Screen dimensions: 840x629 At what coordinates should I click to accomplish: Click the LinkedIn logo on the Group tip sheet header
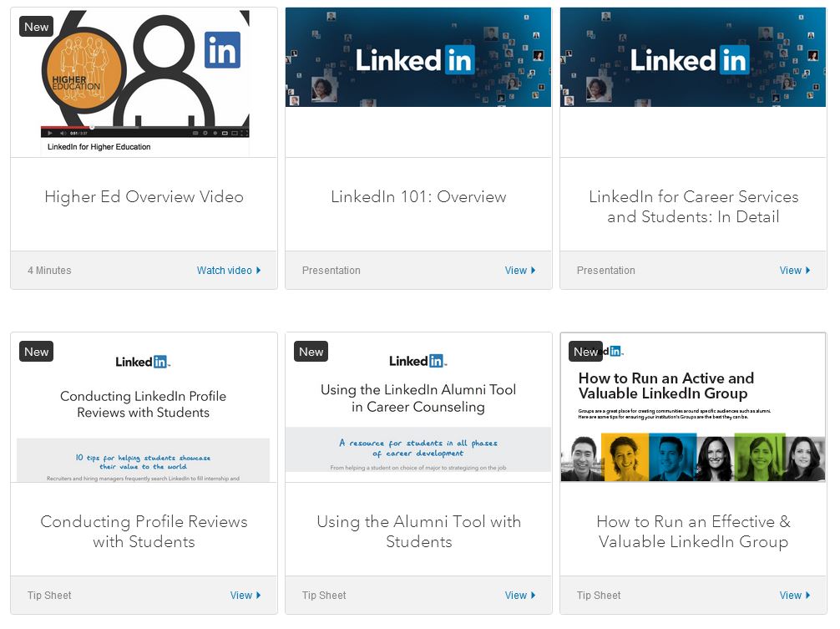pyautogui.click(x=615, y=350)
